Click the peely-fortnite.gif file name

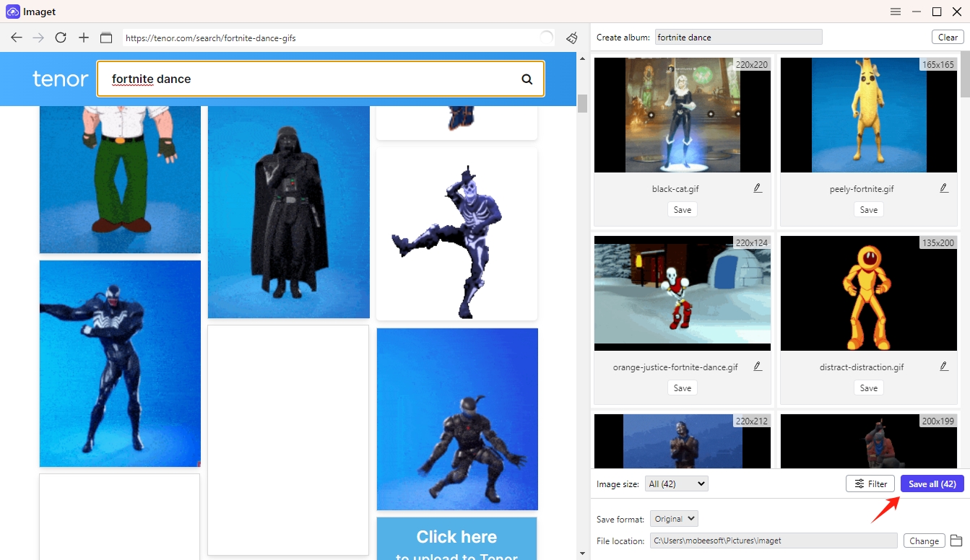click(x=862, y=189)
